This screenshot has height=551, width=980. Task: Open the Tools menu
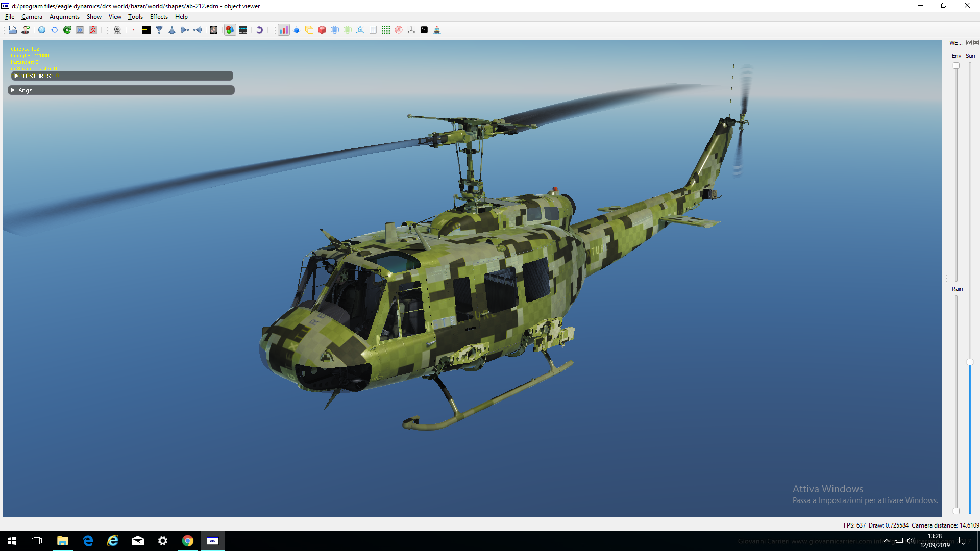(x=135, y=17)
